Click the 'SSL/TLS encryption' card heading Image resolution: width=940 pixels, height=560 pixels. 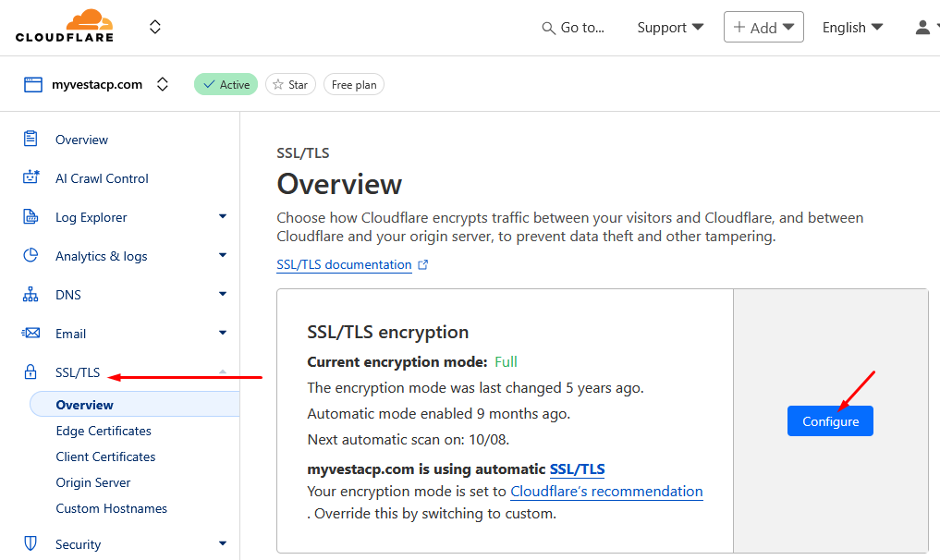[x=388, y=332]
